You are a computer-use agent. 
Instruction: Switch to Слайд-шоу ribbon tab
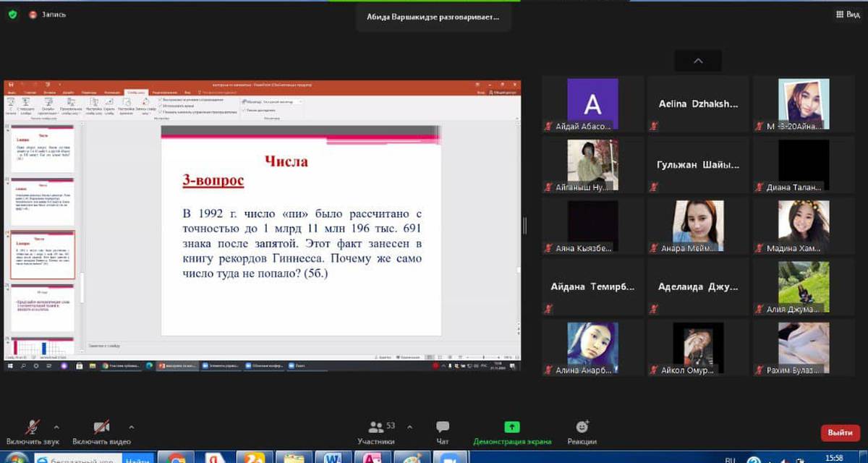tap(134, 93)
